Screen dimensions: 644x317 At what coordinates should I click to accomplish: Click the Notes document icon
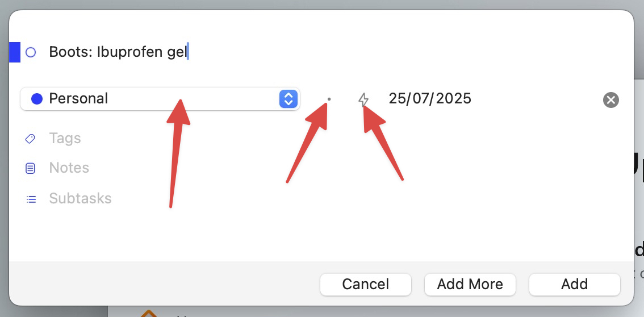(31, 168)
